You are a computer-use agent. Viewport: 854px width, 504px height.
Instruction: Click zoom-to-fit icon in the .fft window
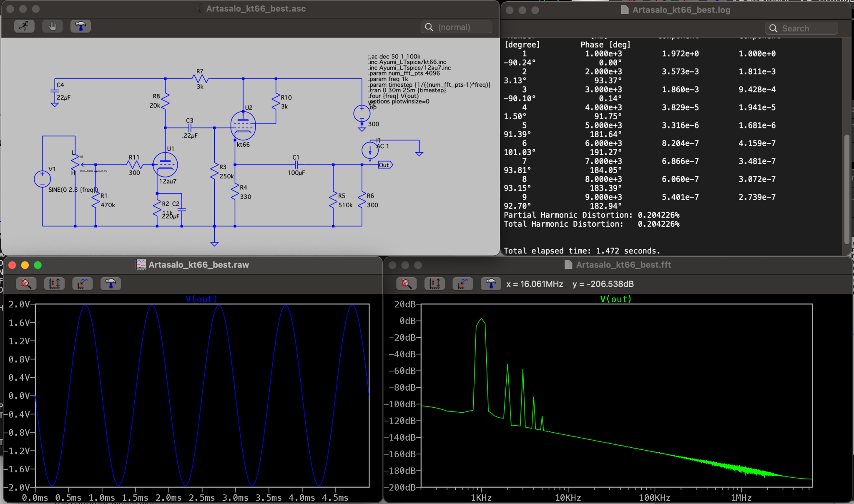coord(406,284)
